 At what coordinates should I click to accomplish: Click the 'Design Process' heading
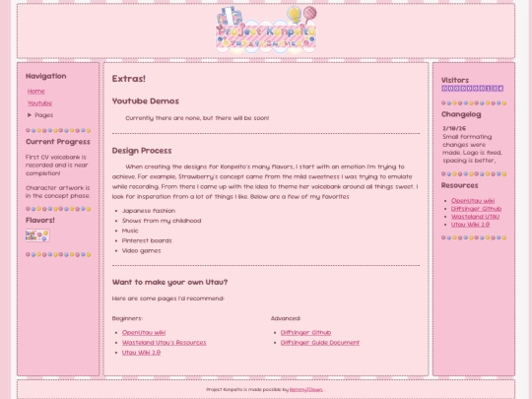pyautogui.click(x=142, y=151)
